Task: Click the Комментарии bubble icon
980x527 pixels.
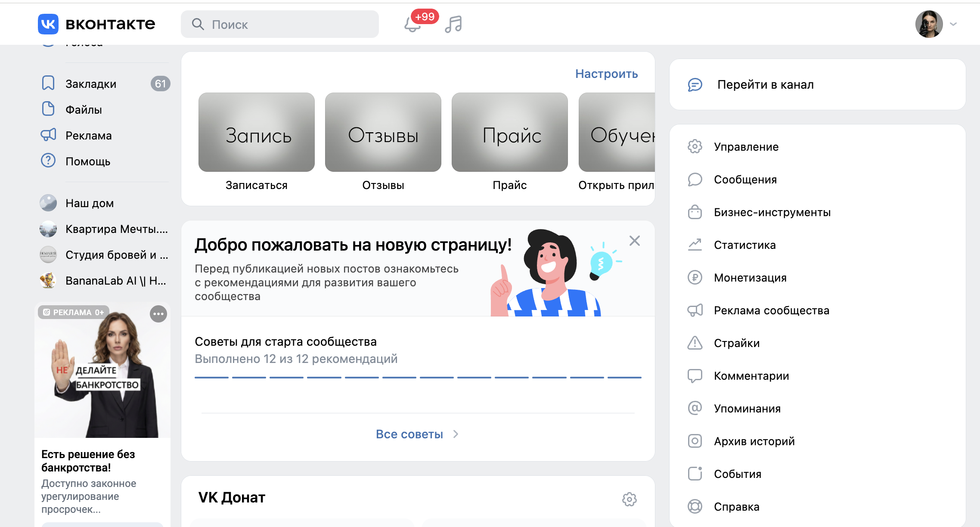Action: coord(695,375)
